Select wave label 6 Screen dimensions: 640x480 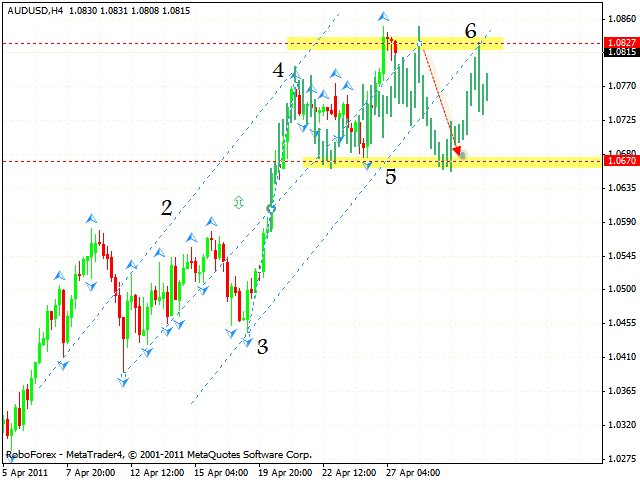click(470, 31)
